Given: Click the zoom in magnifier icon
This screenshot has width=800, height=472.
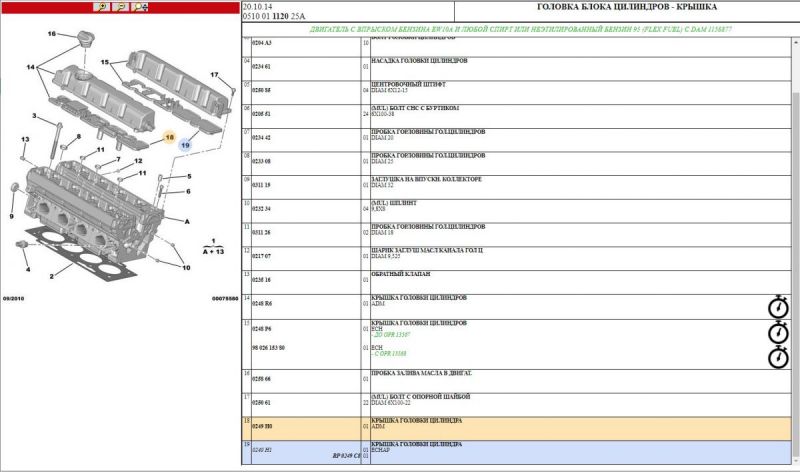Looking at the screenshot, I should coord(103,7).
